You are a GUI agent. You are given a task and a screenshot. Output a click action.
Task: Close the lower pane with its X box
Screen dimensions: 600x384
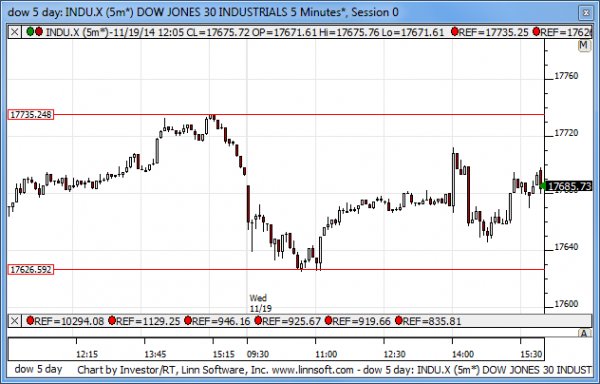coord(15,321)
